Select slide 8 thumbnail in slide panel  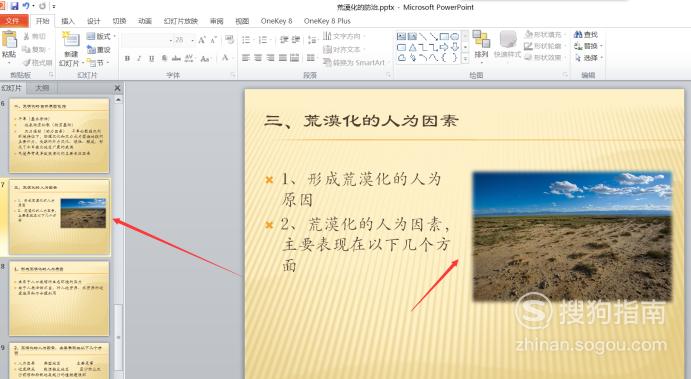(x=59, y=299)
